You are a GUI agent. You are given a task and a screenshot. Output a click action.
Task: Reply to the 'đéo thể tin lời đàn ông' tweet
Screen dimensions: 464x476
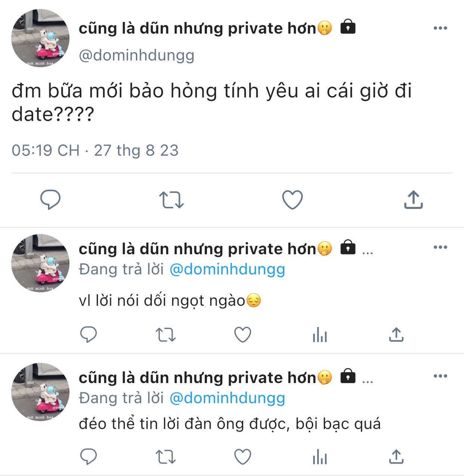pos(89,457)
